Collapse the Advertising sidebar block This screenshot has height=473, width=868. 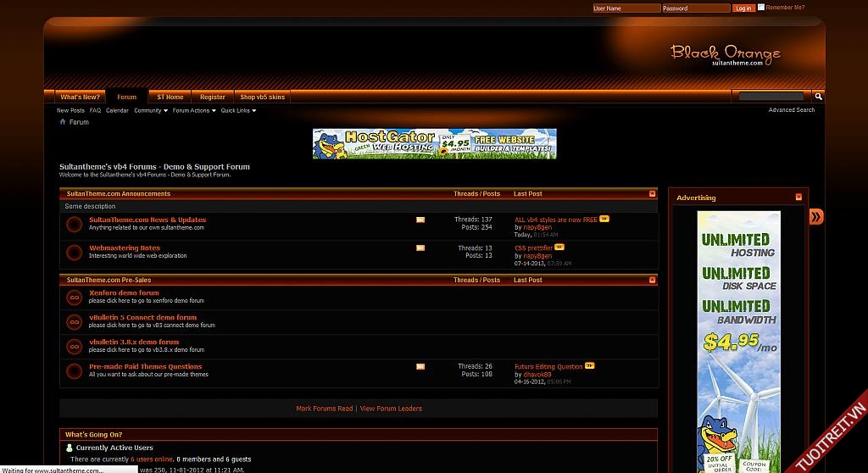[798, 198]
